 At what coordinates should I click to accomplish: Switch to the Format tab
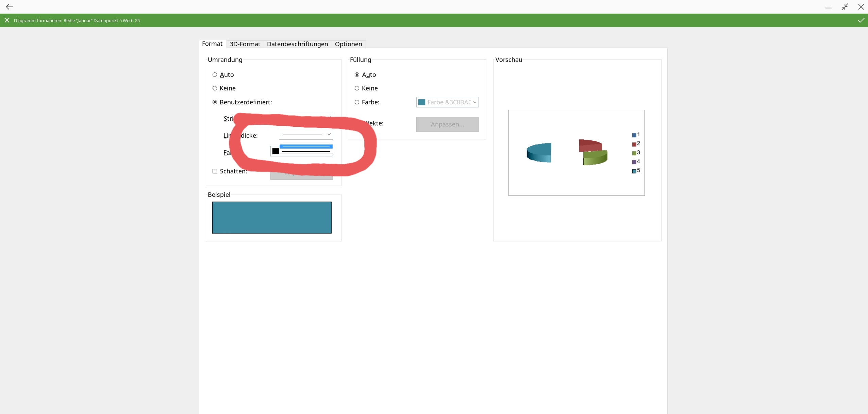[x=212, y=44]
